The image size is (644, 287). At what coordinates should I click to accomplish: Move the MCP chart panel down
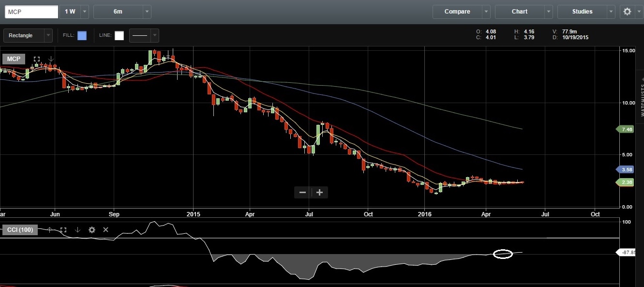coord(51,59)
